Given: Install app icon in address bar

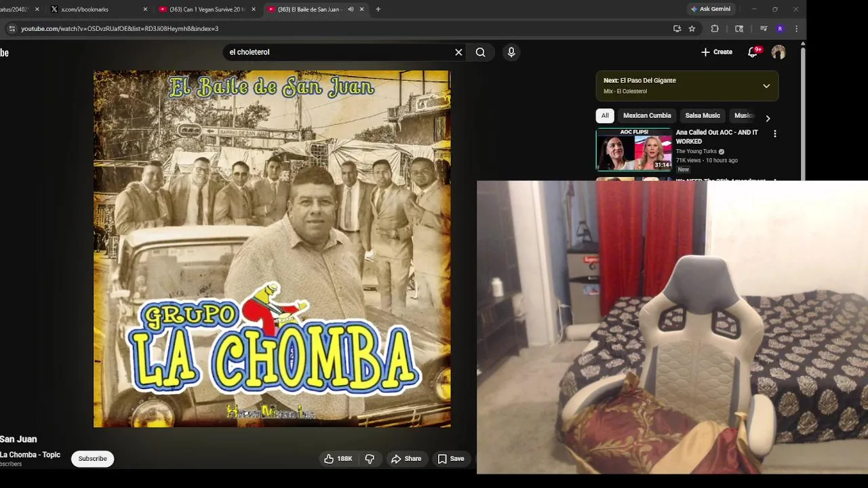Looking at the screenshot, I should click(x=677, y=28).
